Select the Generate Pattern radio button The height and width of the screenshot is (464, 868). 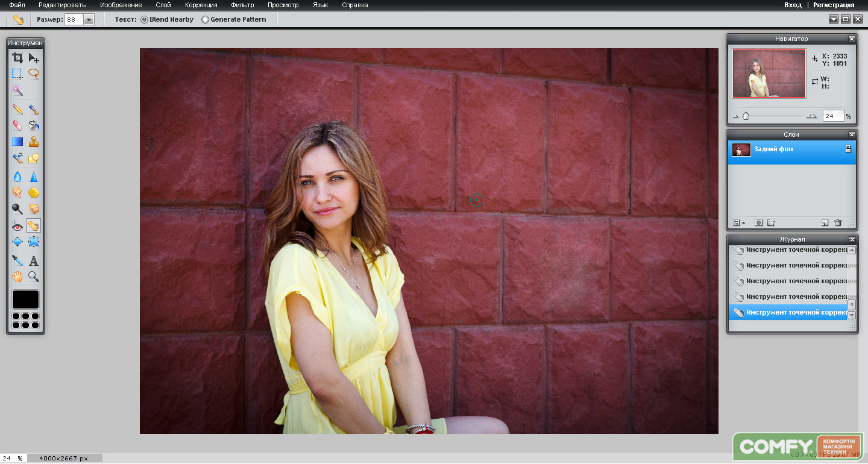click(205, 19)
